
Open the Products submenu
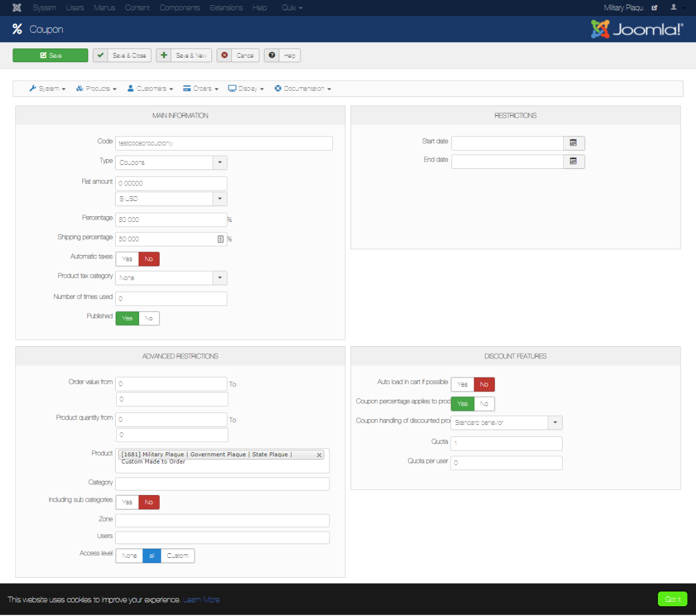97,89
